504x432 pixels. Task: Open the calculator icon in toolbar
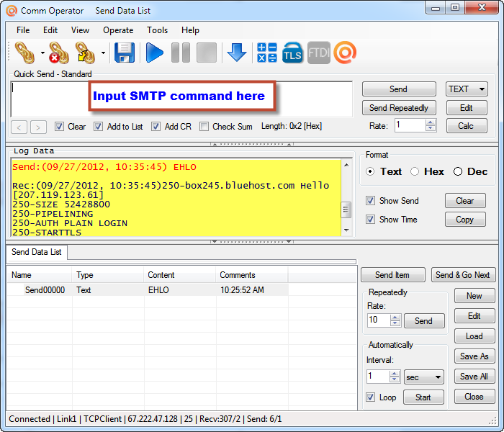tap(267, 53)
